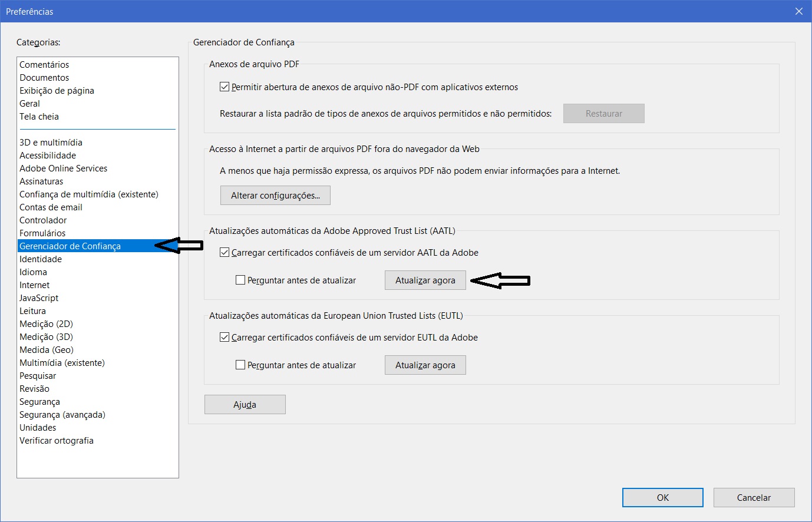The image size is (812, 522).
Task: Select Adobe Online Services category
Action: (63, 169)
